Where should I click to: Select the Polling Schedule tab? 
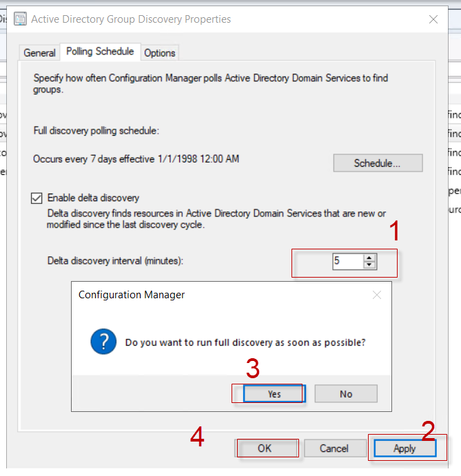pos(100,51)
